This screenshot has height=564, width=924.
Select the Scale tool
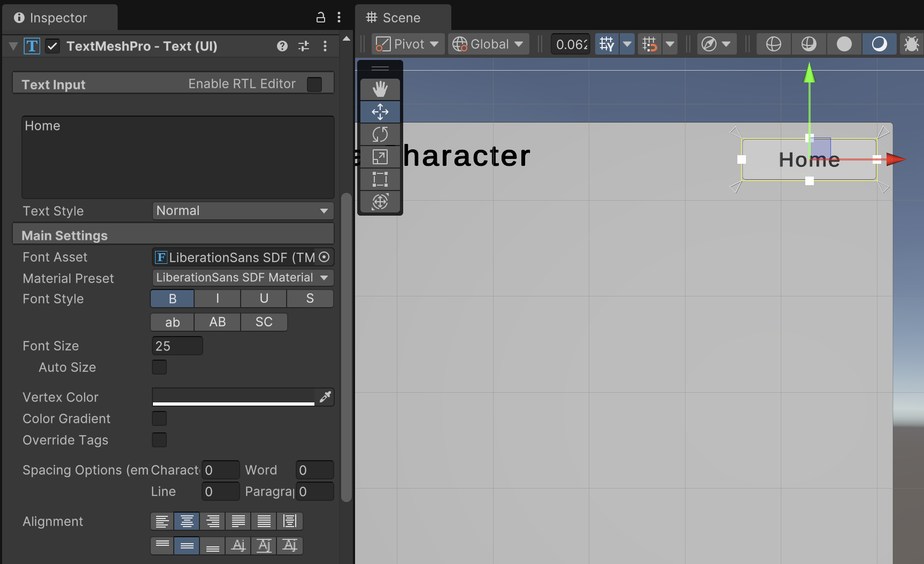(380, 157)
